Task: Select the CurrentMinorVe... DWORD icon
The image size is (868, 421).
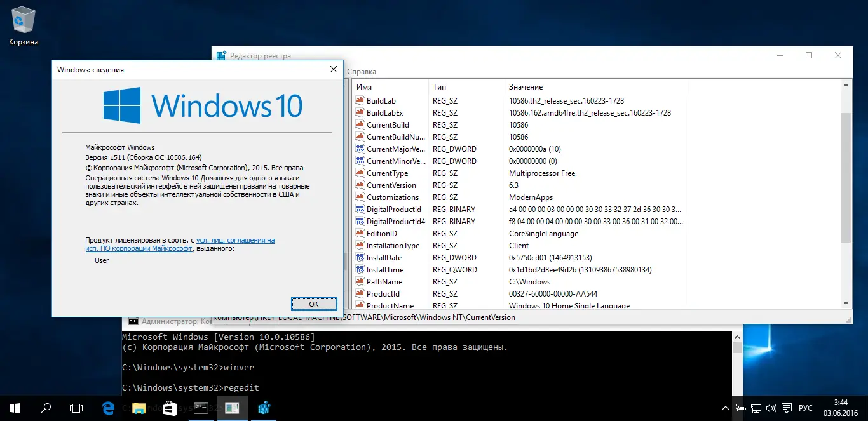Action: click(x=360, y=161)
